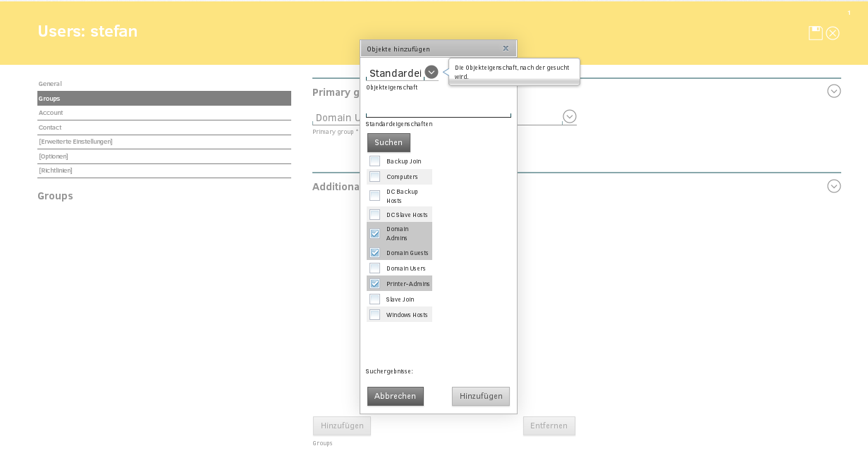Deselect the Domain Guests checkbox
Image resolution: width=868 pixels, height=465 pixels.
[x=374, y=253]
